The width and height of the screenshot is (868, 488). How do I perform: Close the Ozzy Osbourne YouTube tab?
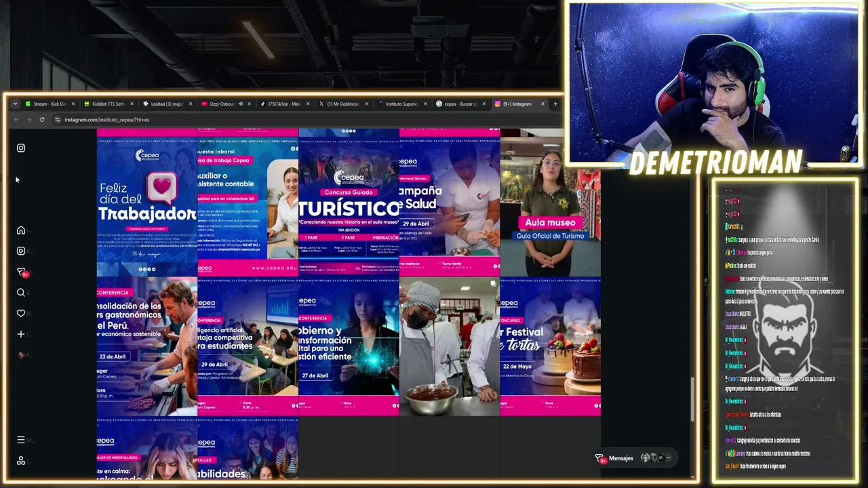[x=249, y=104]
